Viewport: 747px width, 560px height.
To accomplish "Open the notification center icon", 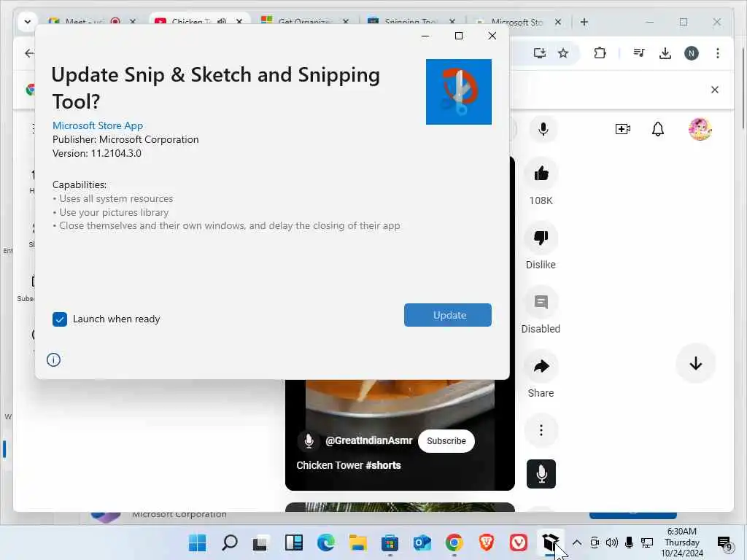I will coord(724,542).
